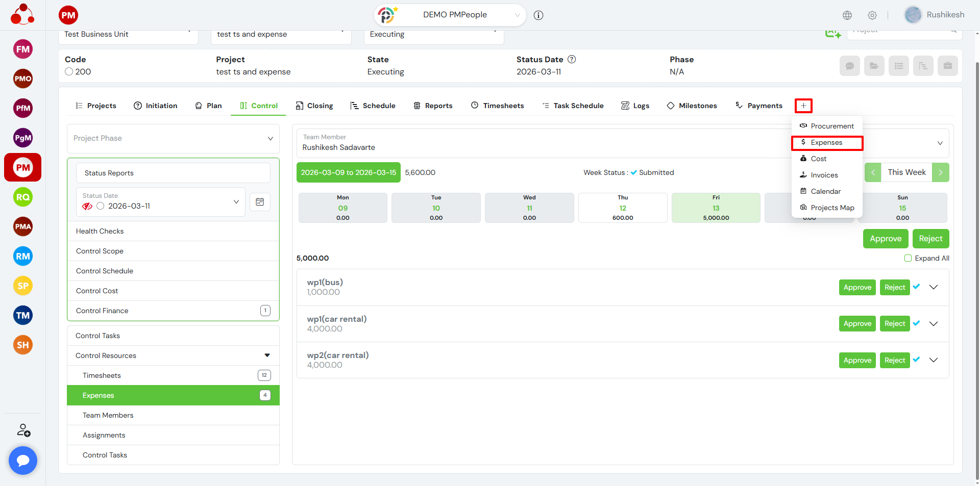Reject the wp2(car rental) expense
This screenshot has height=486, width=980.
point(894,360)
